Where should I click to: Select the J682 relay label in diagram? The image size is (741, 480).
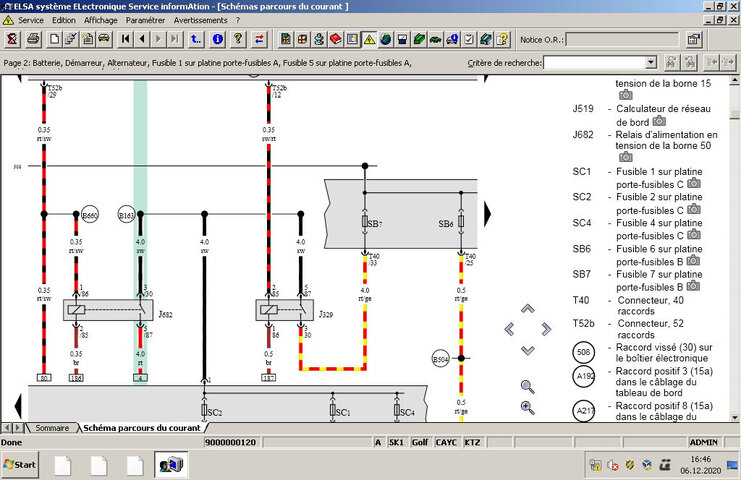coord(165,314)
